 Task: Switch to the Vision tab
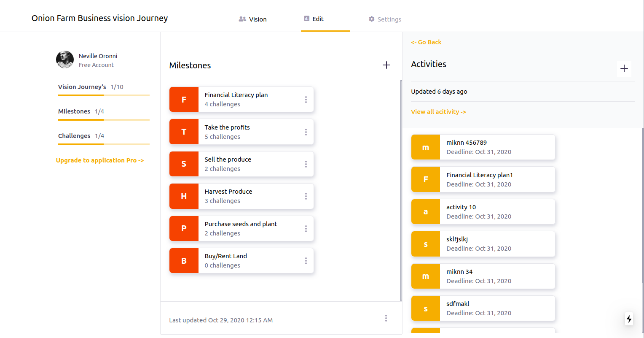[x=253, y=19]
